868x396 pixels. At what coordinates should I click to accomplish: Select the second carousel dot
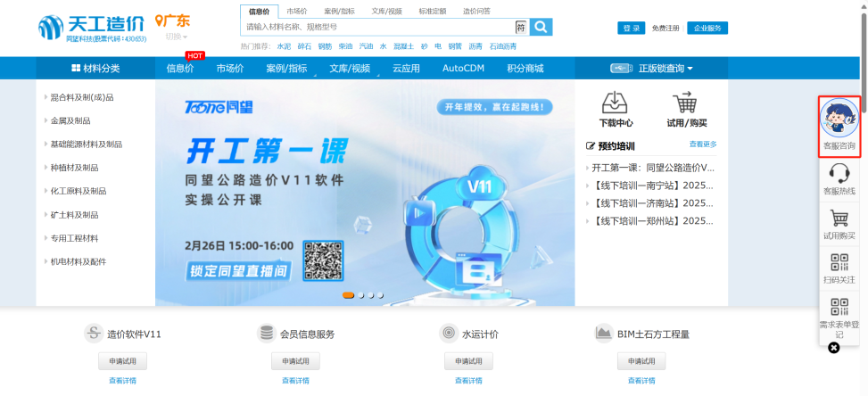[x=361, y=295]
